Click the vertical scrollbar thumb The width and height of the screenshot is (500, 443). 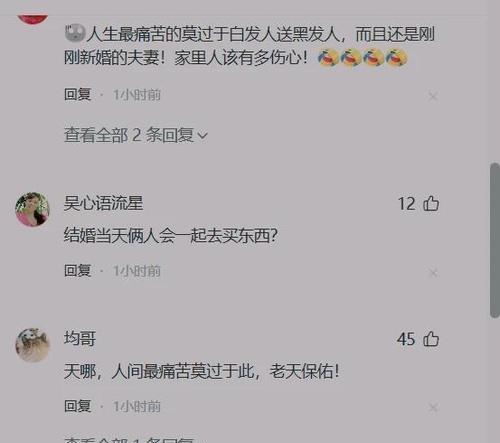click(495, 240)
